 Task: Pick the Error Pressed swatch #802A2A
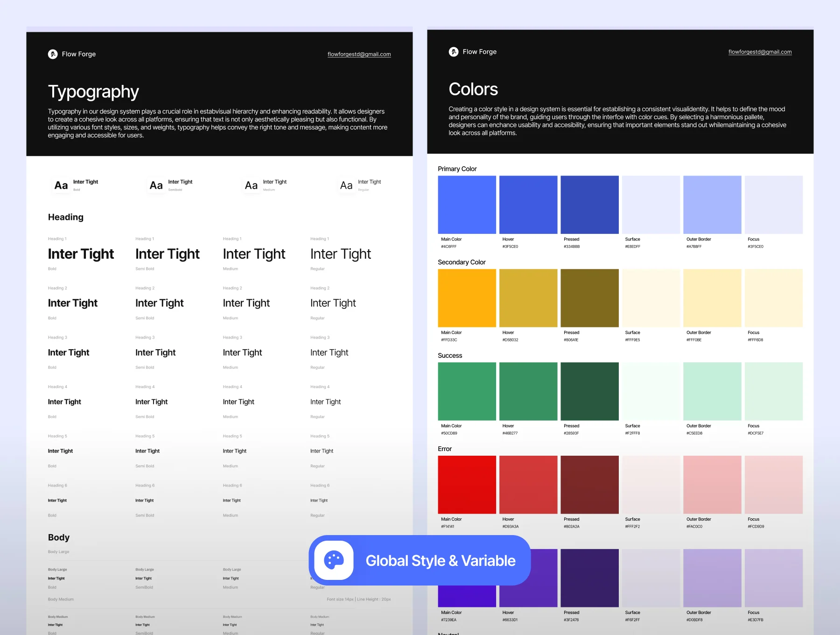click(589, 485)
